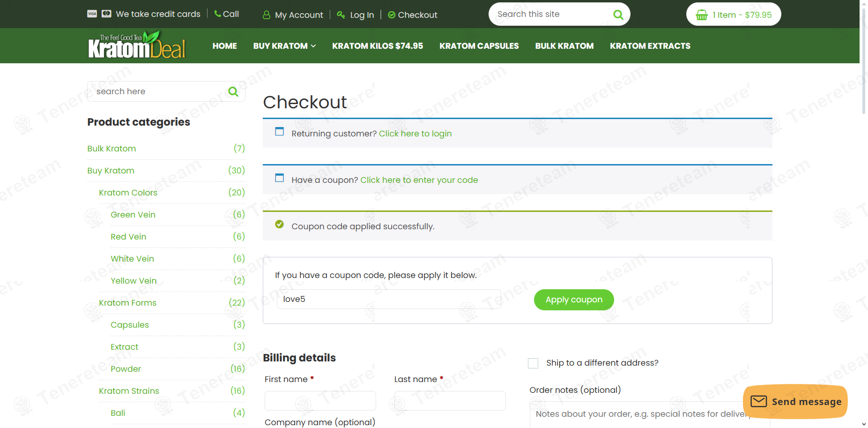The height and width of the screenshot is (428, 868).
Task: Expand Click here to enter your code
Action: (419, 180)
